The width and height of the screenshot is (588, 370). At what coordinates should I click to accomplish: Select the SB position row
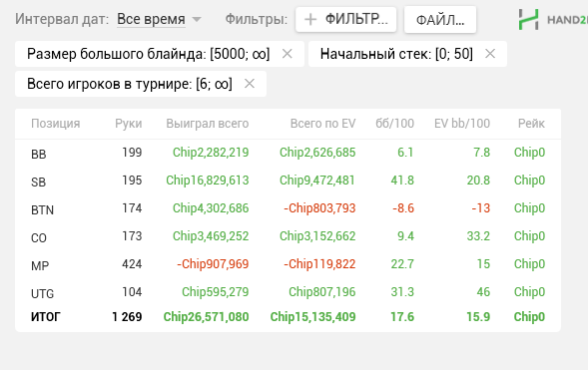[x=288, y=181]
